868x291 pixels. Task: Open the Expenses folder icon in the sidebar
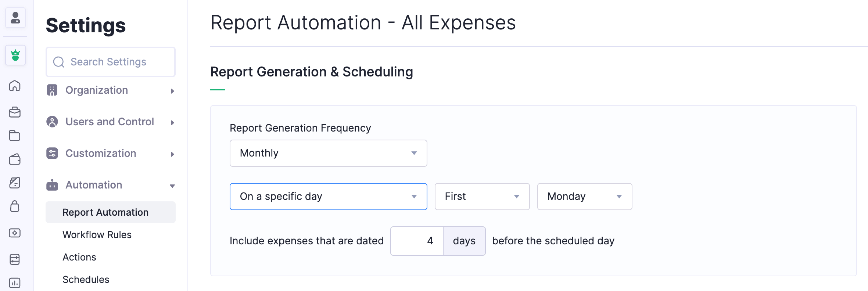tap(15, 136)
